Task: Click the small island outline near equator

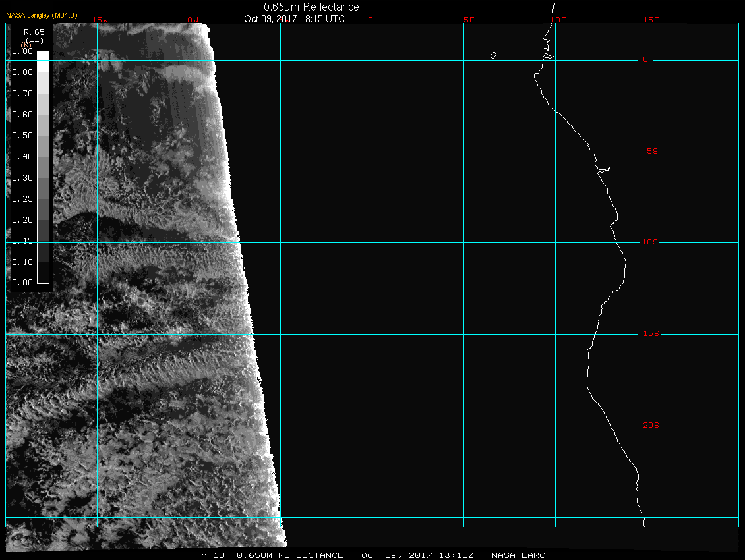Action: (493, 55)
